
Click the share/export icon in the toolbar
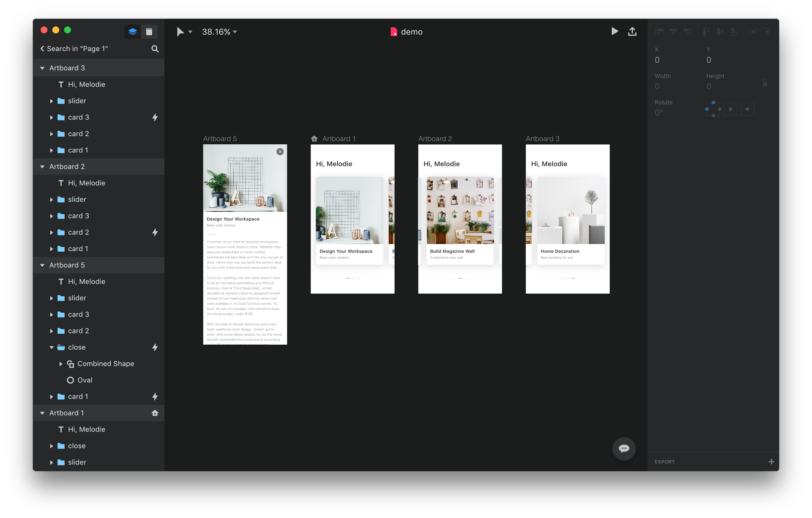(633, 31)
